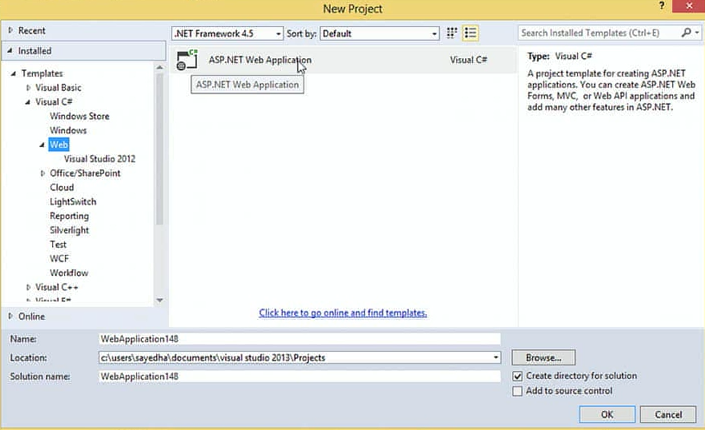
Task: Collapse the Web node arrow
Action: pyautogui.click(x=42, y=145)
